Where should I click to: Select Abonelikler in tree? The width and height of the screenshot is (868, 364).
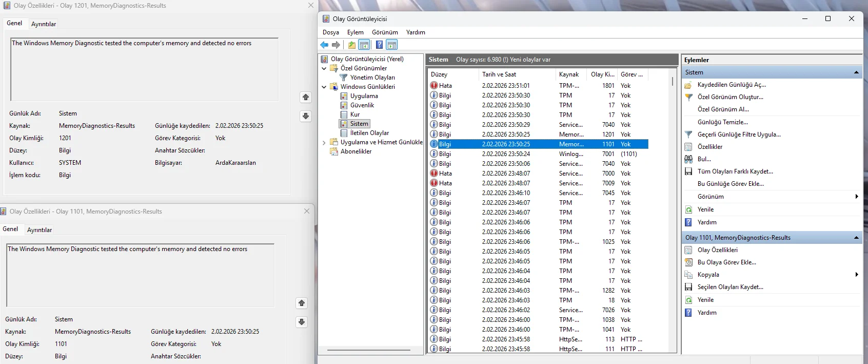tap(356, 151)
